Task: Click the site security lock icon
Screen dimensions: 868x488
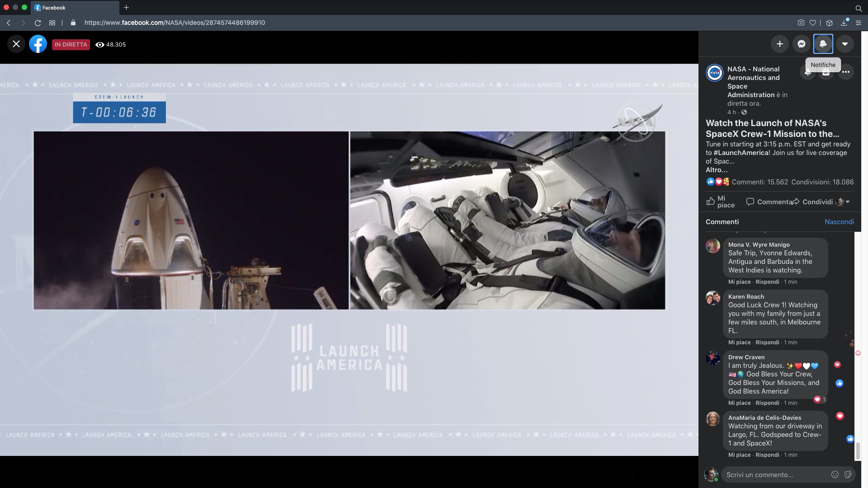Action: [73, 23]
